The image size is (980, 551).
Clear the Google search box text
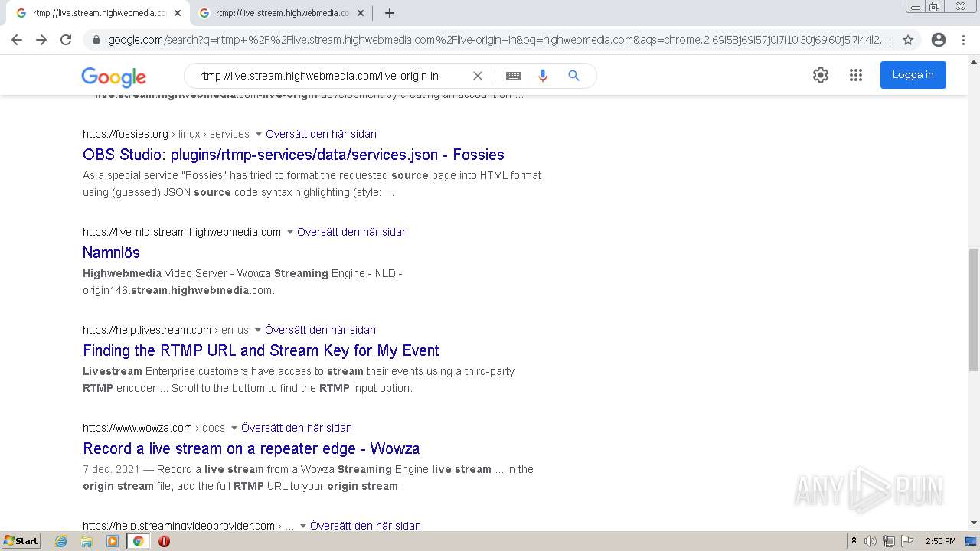pyautogui.click(x=478, y=76)
